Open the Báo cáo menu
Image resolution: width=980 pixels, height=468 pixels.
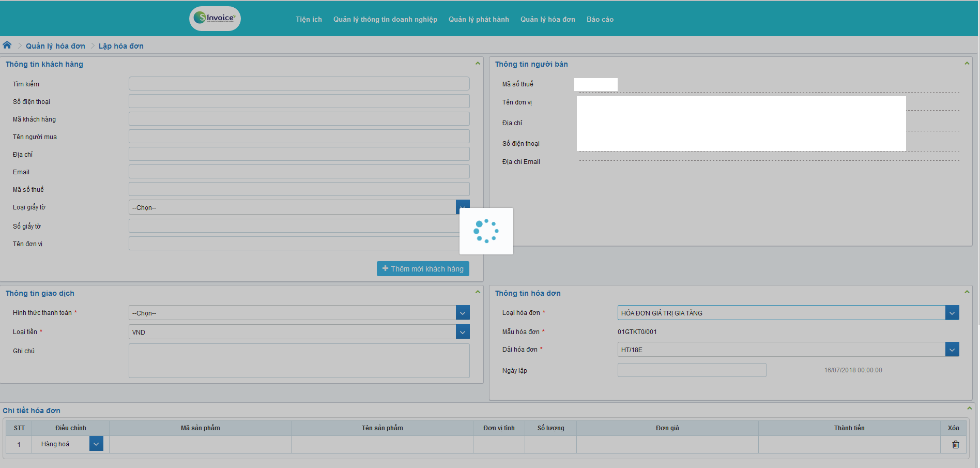pyautogui.click(x=600, y=19)
